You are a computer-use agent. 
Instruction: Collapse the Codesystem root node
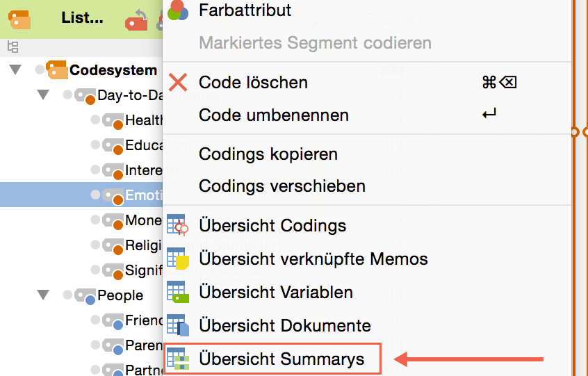[15, 70]
